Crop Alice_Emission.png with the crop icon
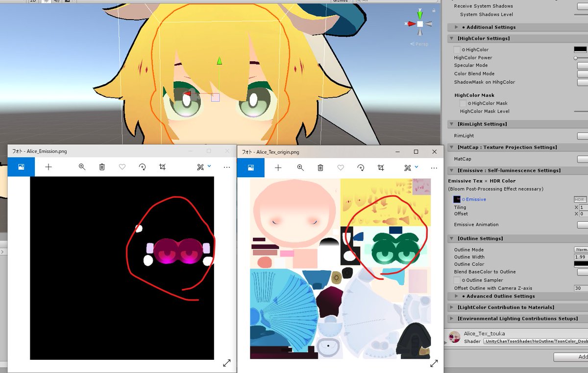This screenshot has height=373, width=588. (162, 167)
